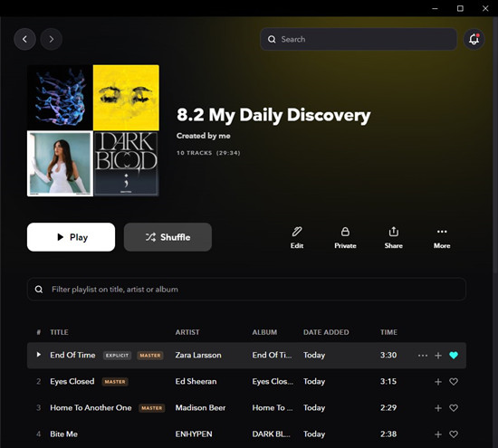Go forward with the right arrow button
Screen dimensions: 498x448
pyautogui.click(x=51, y=39)
